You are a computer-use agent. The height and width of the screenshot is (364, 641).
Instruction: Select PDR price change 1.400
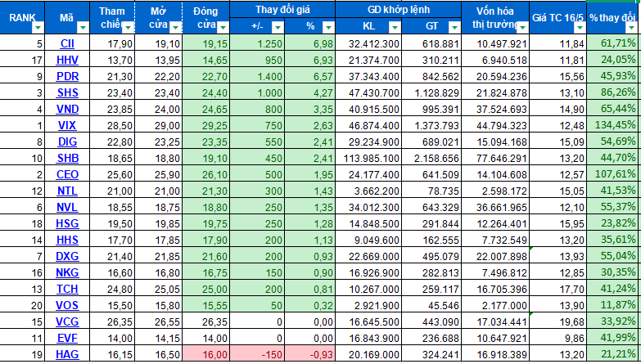pyautogui.click(x=258, y=76)
